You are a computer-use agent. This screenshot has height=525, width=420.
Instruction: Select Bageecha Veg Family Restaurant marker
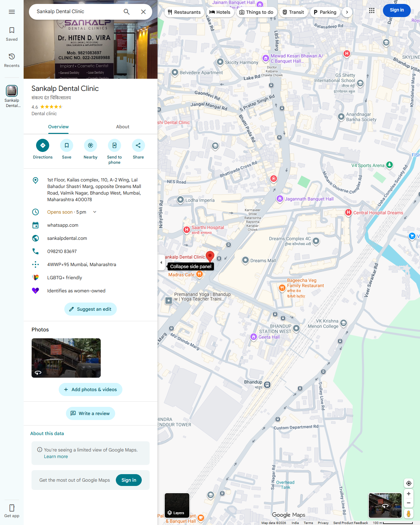pos(282,288)
